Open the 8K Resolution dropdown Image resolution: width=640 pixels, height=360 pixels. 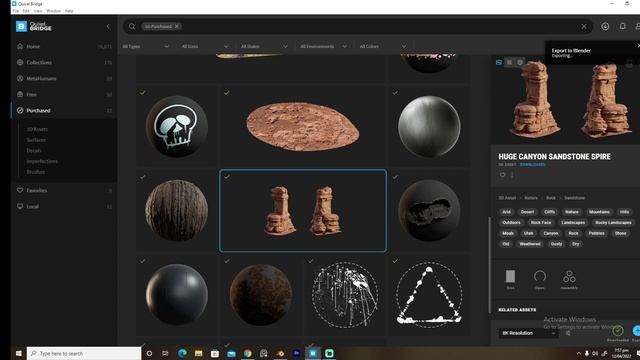528,333
